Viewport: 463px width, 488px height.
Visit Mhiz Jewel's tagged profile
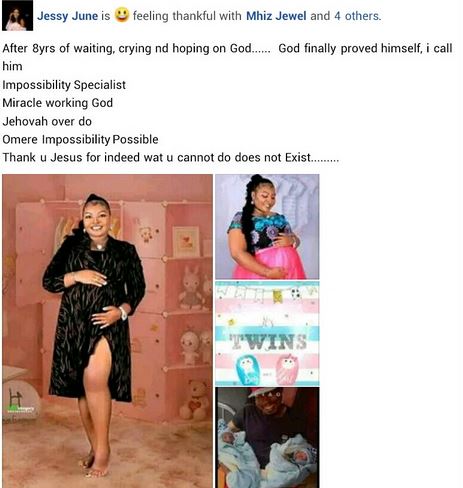pyautogui.click(x=276, y=16)
